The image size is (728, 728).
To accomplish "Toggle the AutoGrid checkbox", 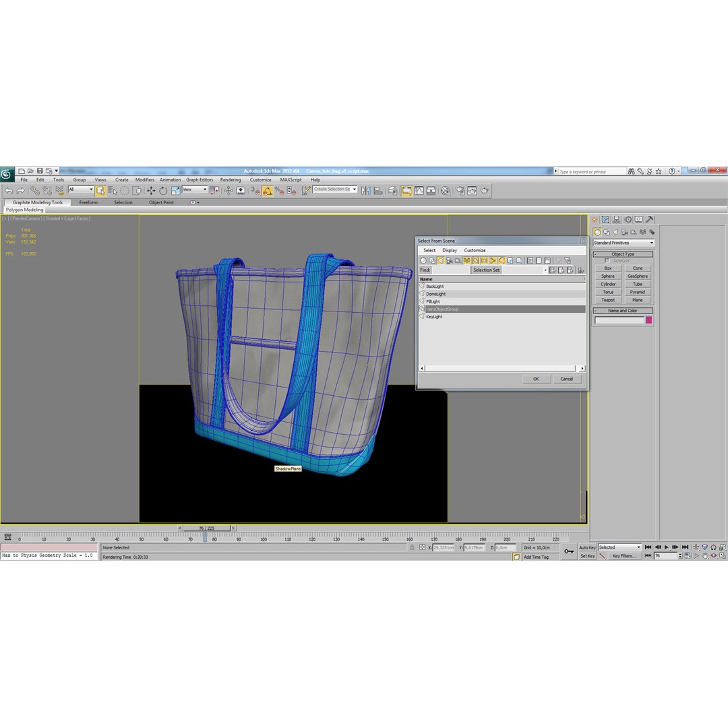I will coord(607,261).
